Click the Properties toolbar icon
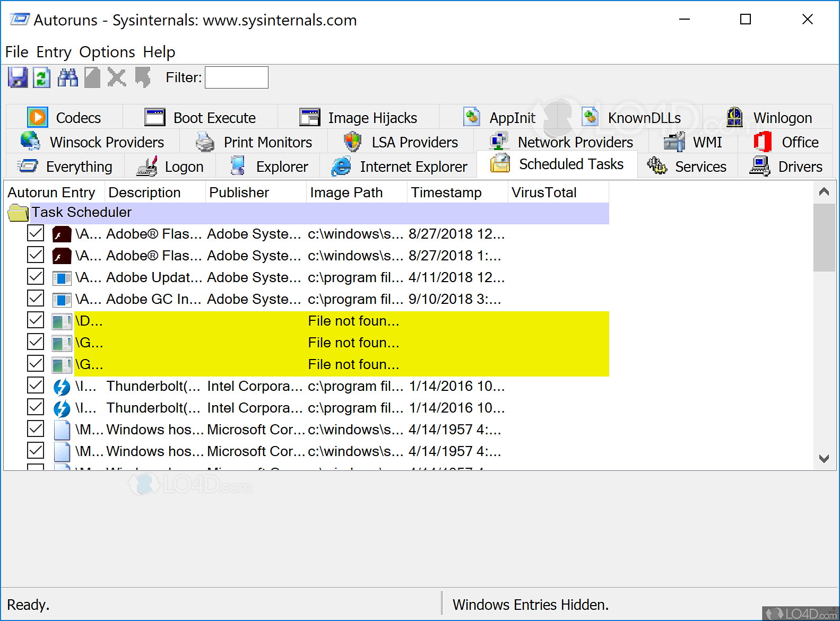Image resolution: width=840 pixels, height=621 pixels. (92, 78)
